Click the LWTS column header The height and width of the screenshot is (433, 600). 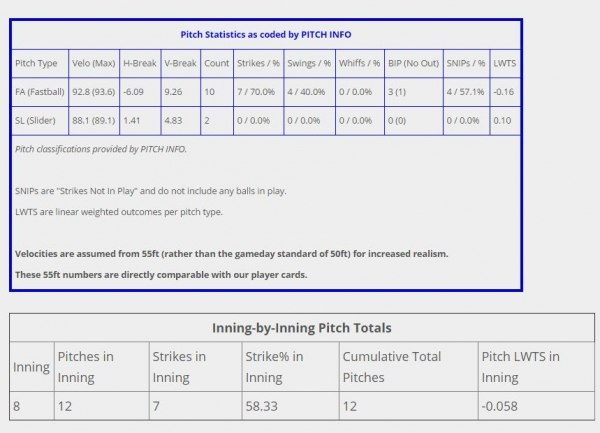point(505,63)
